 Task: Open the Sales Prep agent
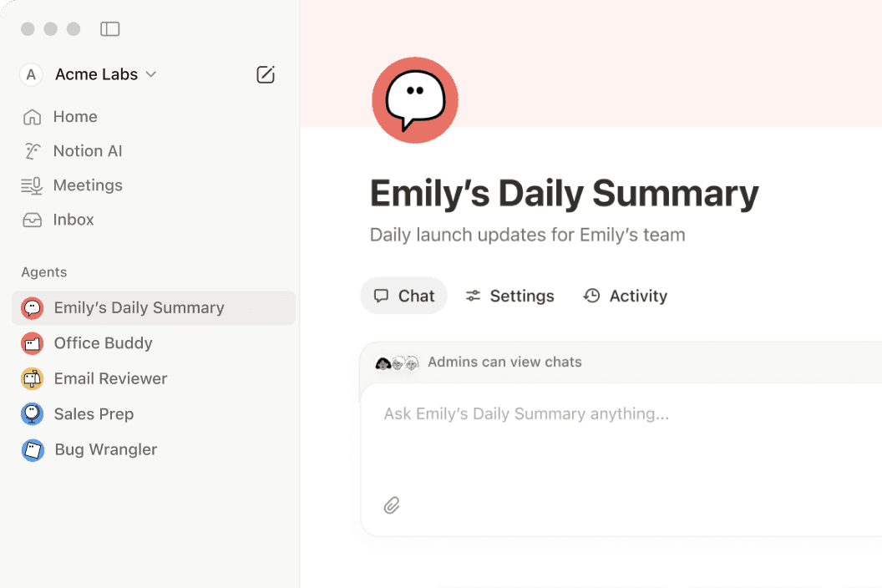94,414
